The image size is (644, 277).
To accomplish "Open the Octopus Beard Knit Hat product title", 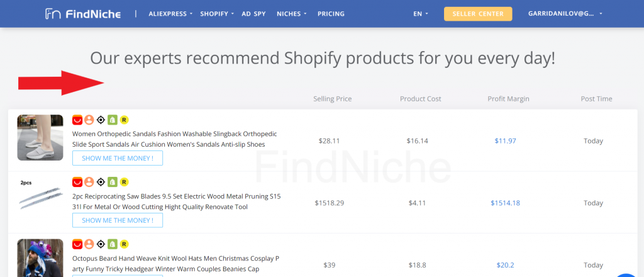I will pos(176,264).
